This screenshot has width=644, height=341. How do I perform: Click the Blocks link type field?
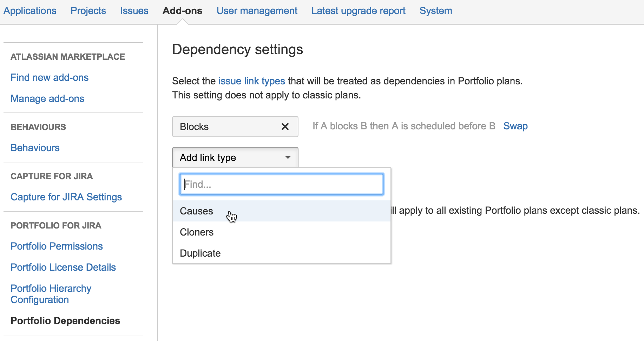pos(235,127)
